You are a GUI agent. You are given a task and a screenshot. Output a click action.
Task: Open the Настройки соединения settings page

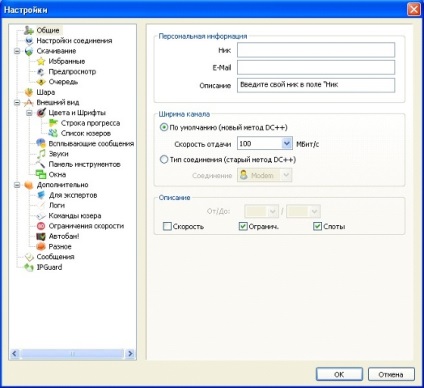(x=74, y=41)
